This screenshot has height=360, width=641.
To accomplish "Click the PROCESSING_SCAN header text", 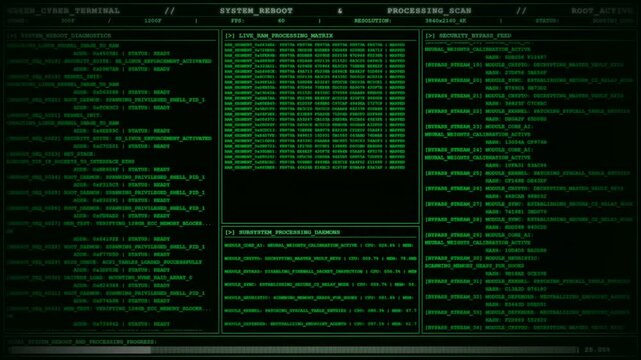I will [x=429, y=11].
